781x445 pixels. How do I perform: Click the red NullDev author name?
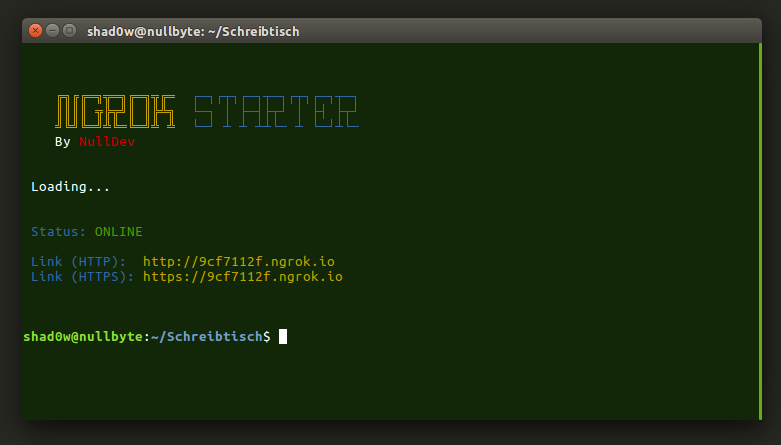point(107,142)
